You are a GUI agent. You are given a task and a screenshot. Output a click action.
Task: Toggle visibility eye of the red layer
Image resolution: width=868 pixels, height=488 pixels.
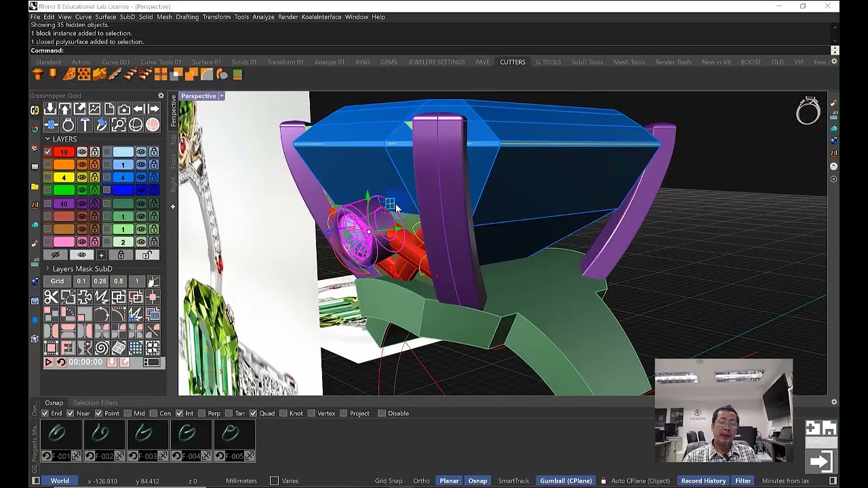(82, 152)
